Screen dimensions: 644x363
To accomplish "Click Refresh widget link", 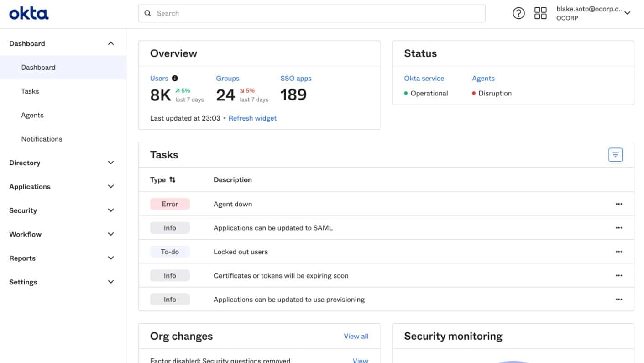I will tap(252, 118).
